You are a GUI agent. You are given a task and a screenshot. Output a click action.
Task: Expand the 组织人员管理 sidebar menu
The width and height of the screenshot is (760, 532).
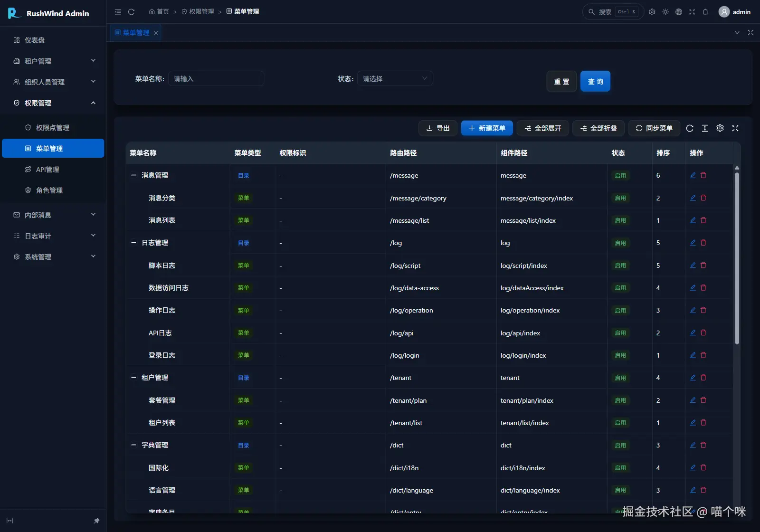pos(53,82)
